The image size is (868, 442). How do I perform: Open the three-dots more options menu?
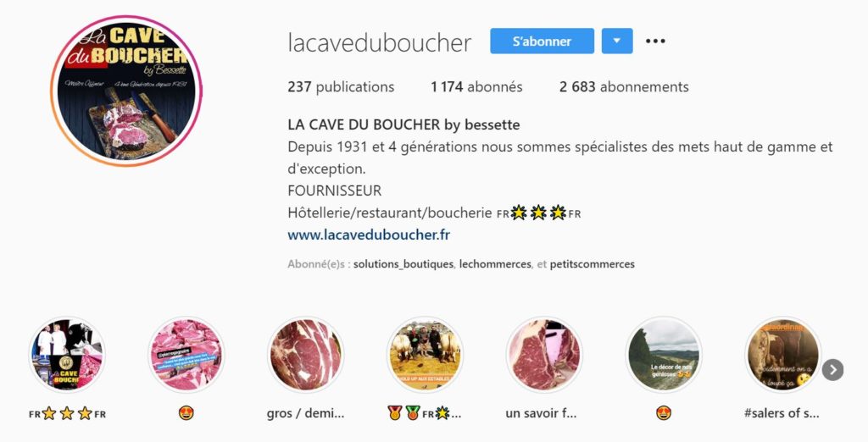coord(655,41)
